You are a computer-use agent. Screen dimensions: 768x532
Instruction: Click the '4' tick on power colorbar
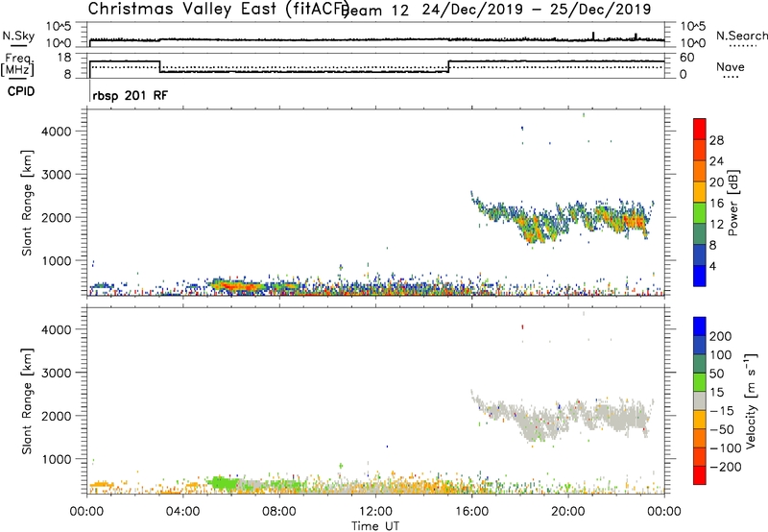click(712, 266)
